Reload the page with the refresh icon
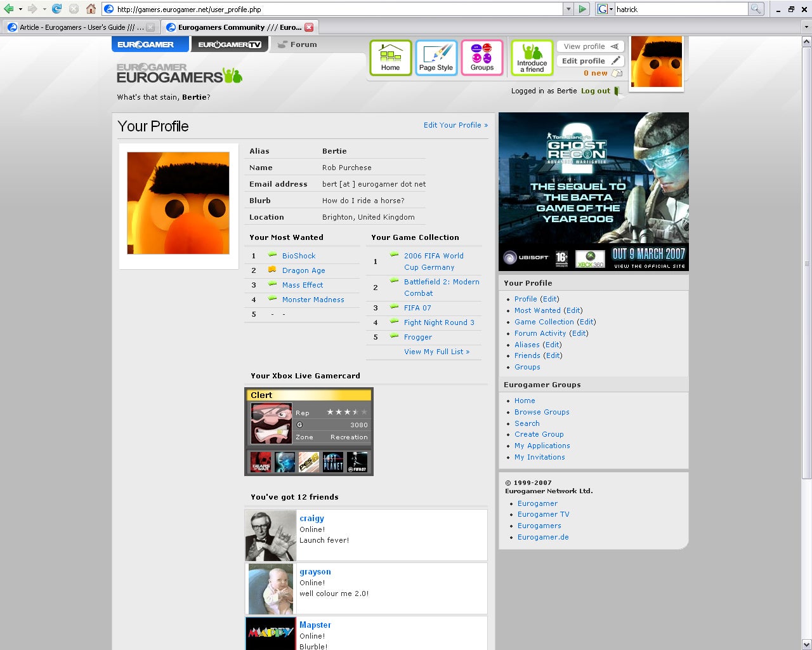This screenshot has width=812, height=650. click(x=56, y=9)
